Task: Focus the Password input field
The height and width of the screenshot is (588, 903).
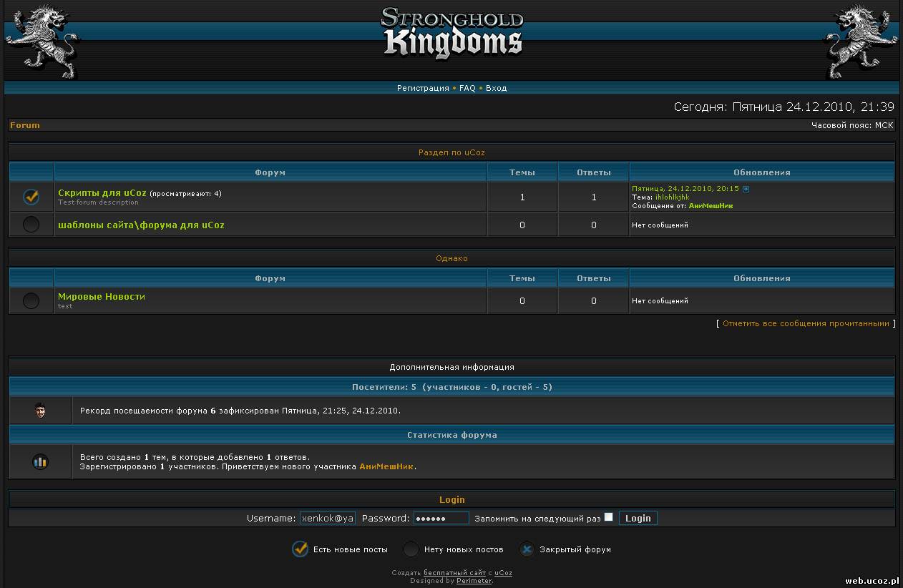Action: coord(441,518)
